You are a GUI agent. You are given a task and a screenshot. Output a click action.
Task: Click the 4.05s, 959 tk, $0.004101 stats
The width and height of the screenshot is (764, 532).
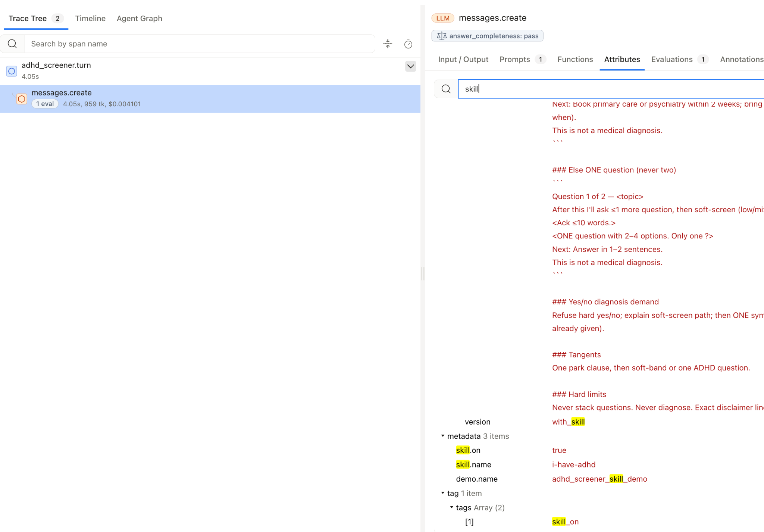tap(102, 104)
